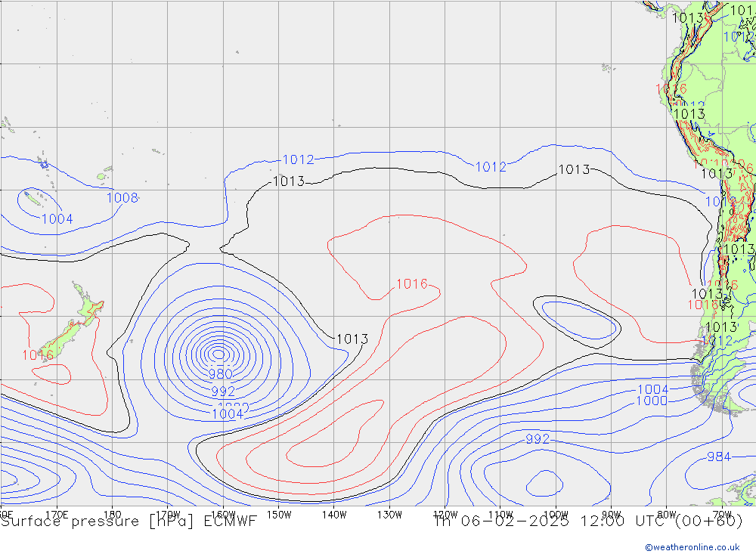Click the blue 1012 label left of 1013 near 100W
The height and width of the screenshot is (554, 756).
[x=491, y=167]
